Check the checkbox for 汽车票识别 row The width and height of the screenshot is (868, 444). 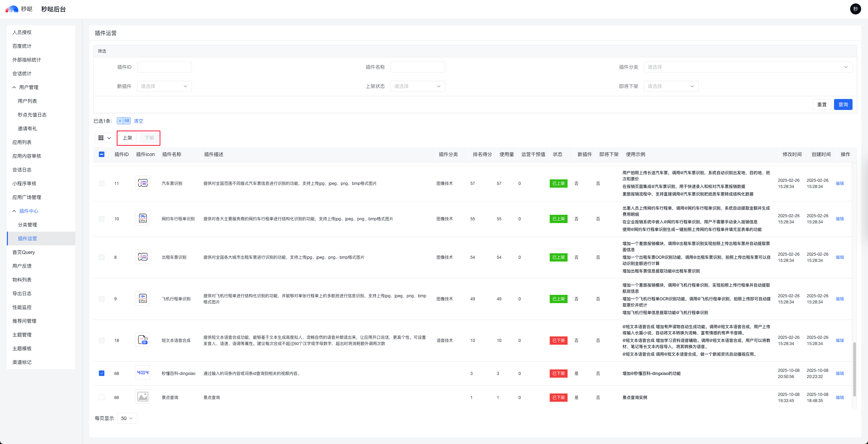point(102,184)
